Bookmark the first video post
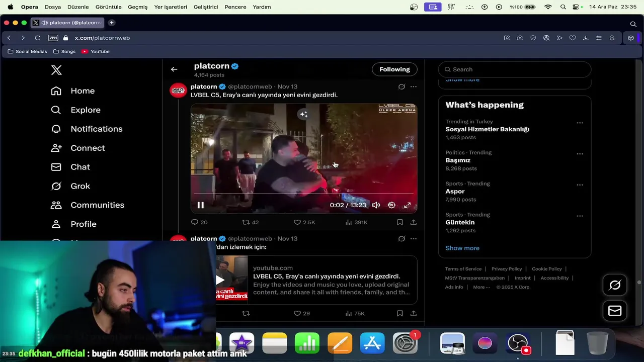This screenshot has height=362, width=644. coord(399,222)
